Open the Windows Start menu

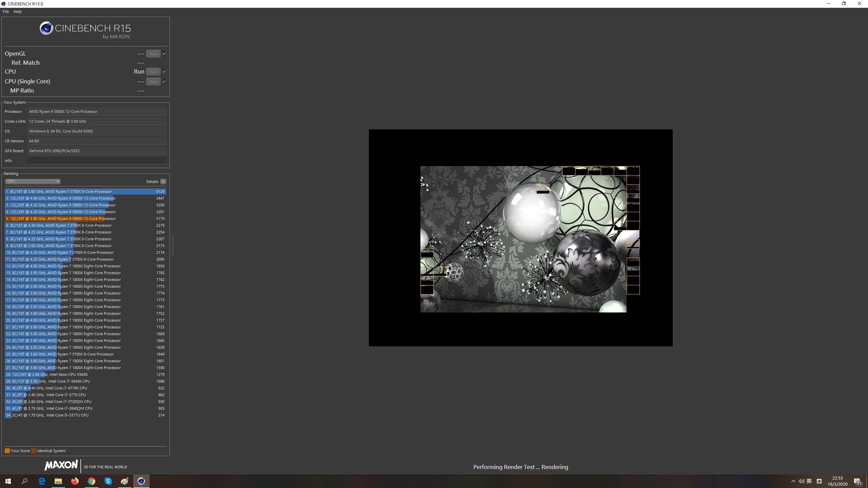click(x=8, y=481)
